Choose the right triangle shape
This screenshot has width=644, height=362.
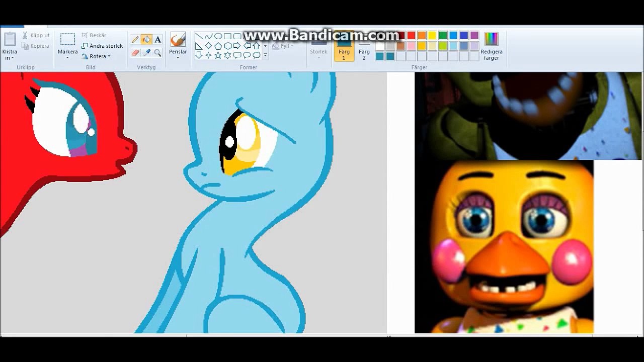pyautogui.click(x=199, y=46)
